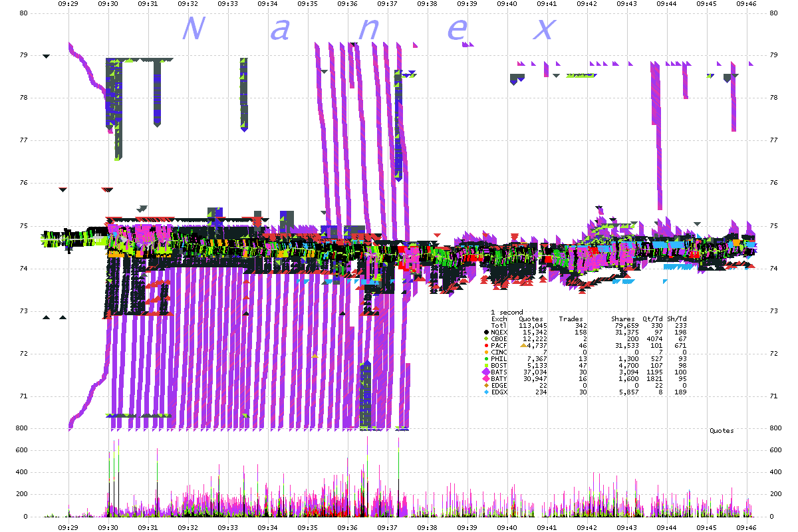Click NQEX quotes value "15,342"
The image size is (798, 532).
click(x=535, y=332)
